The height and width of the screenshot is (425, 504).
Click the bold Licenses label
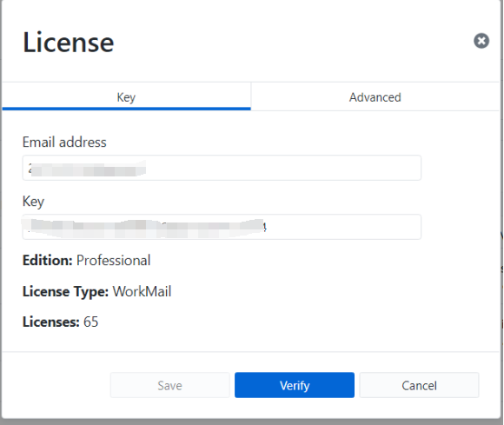click(x=50, y=322)
